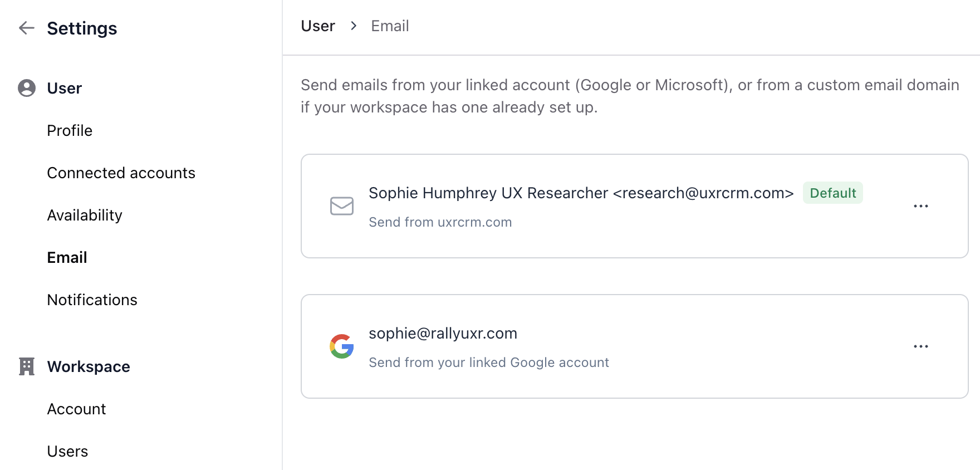Click the sophie@rallyuxr.com address text
The height and width of the screenshot is (470, 980).
tap(443, 333)
